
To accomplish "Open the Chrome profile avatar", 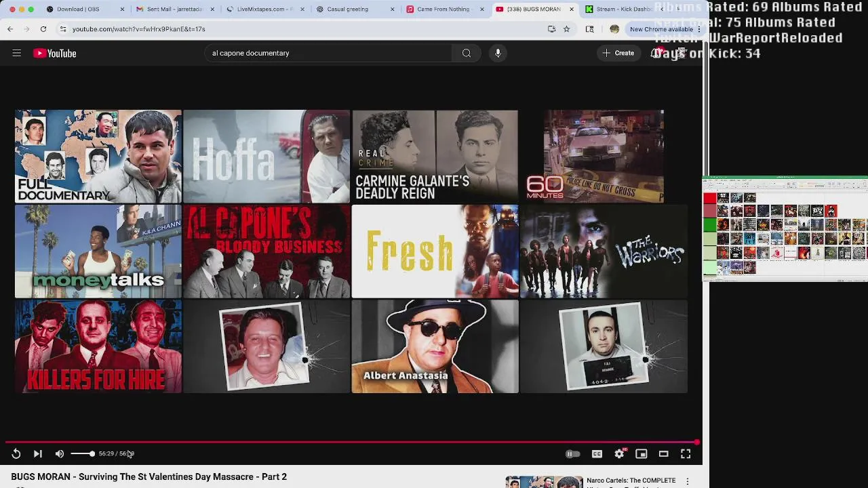I will (614, 29).
